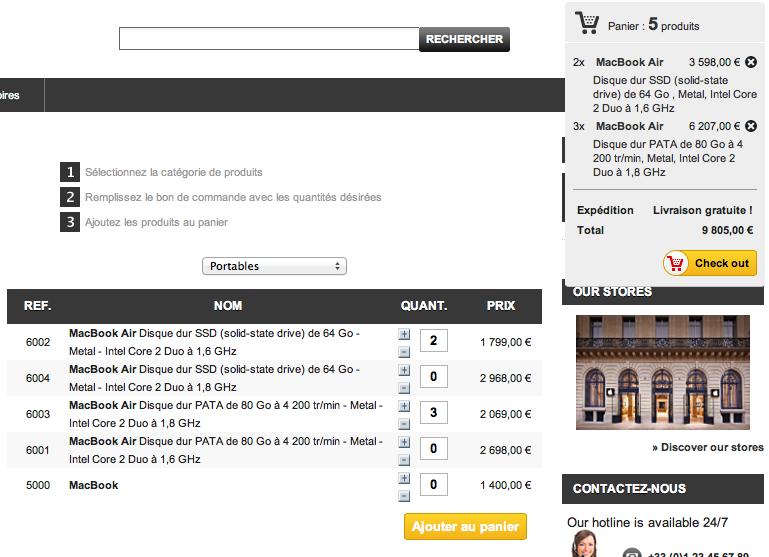The height and width of the screenshot is (557, 769).
Task: Click quantity field for MacBook ref 5000
Action: [x=434, y=484]
